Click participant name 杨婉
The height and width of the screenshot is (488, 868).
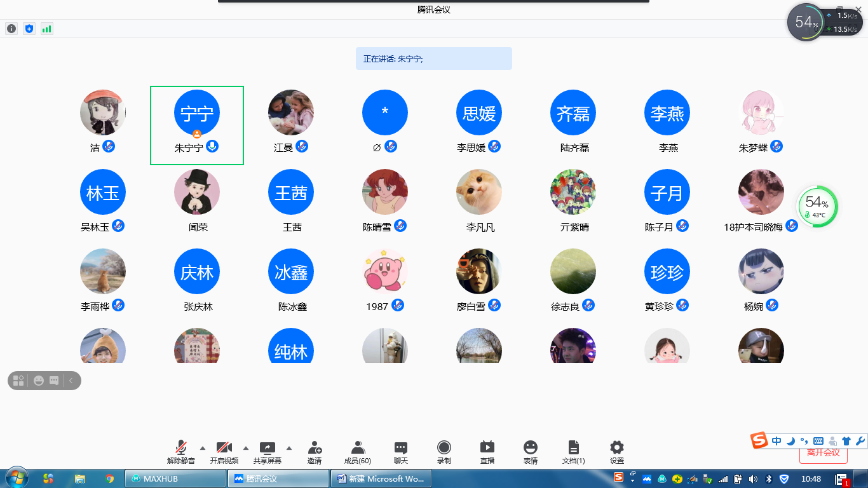coord(754,306)
